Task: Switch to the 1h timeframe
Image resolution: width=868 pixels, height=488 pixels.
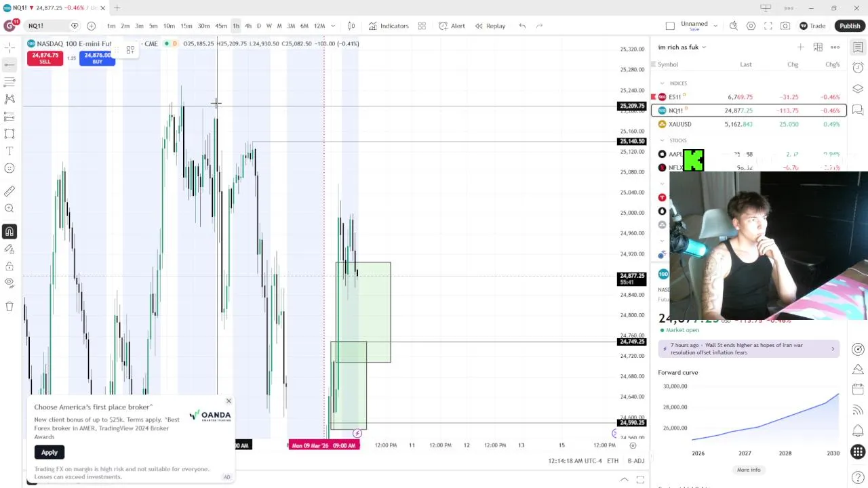Action: (x=236, y=26)
